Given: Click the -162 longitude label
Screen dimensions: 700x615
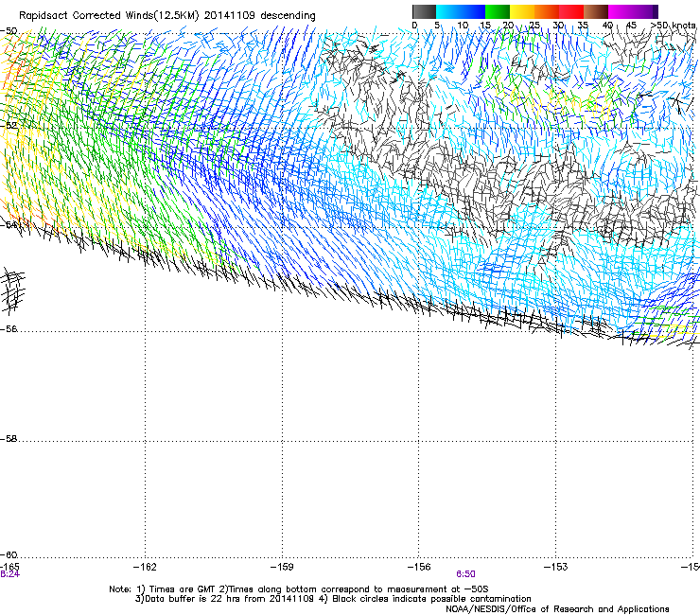Looking at the screenshot, I should (145, 567).
